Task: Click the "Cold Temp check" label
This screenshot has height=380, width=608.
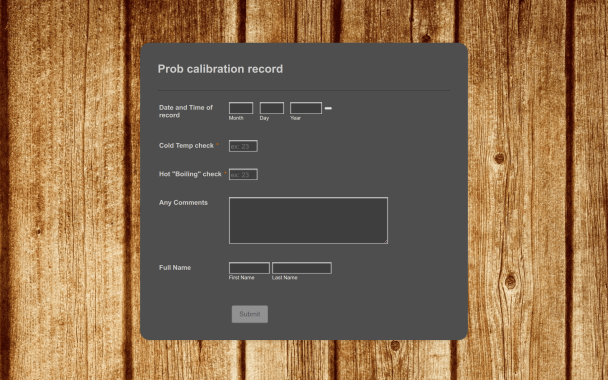Action: click(186, 145)
